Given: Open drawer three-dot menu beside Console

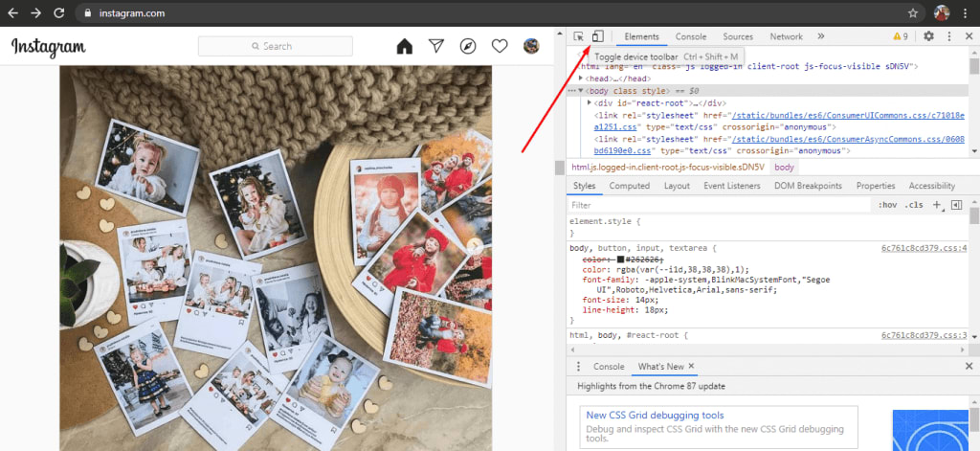Looking at the screenshot, I should [x=578, y=367].
